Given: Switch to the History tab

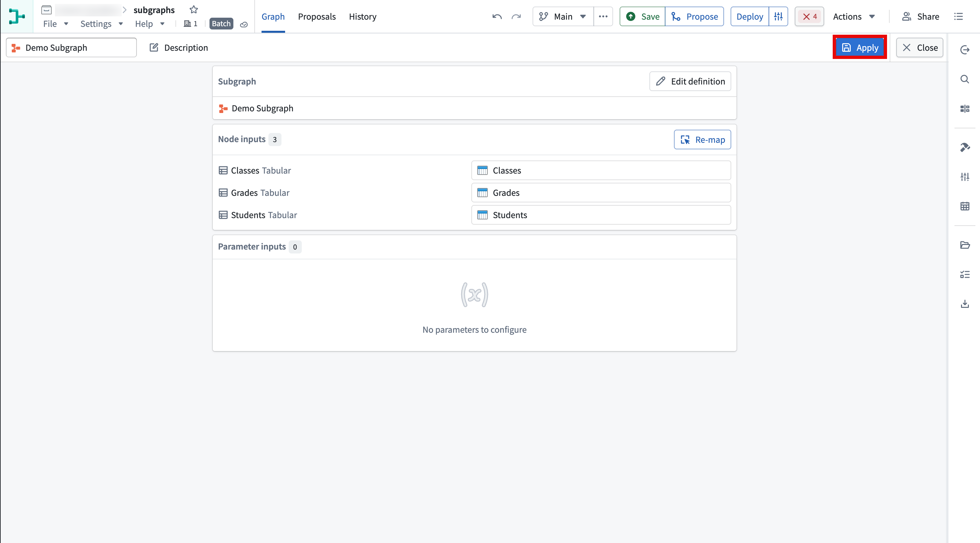Looking at the screenshot, I should pos(363,16).
